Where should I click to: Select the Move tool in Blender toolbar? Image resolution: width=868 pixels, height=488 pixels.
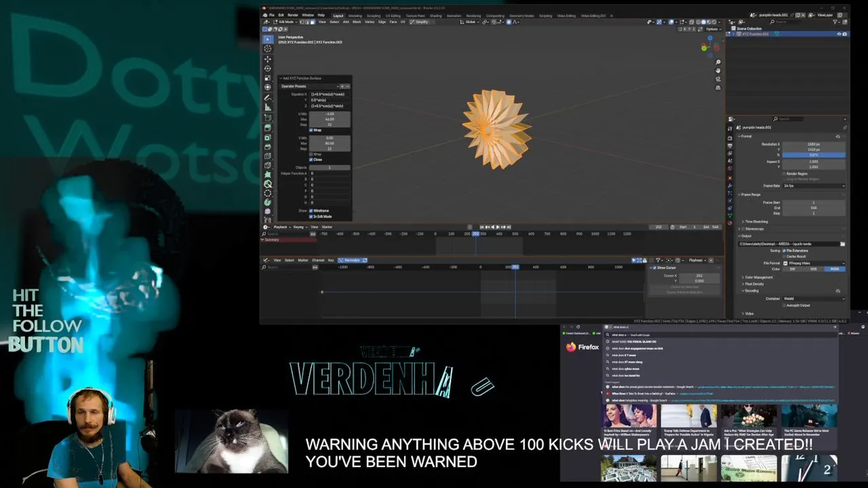pyautogui.click(x=268, y=59)
